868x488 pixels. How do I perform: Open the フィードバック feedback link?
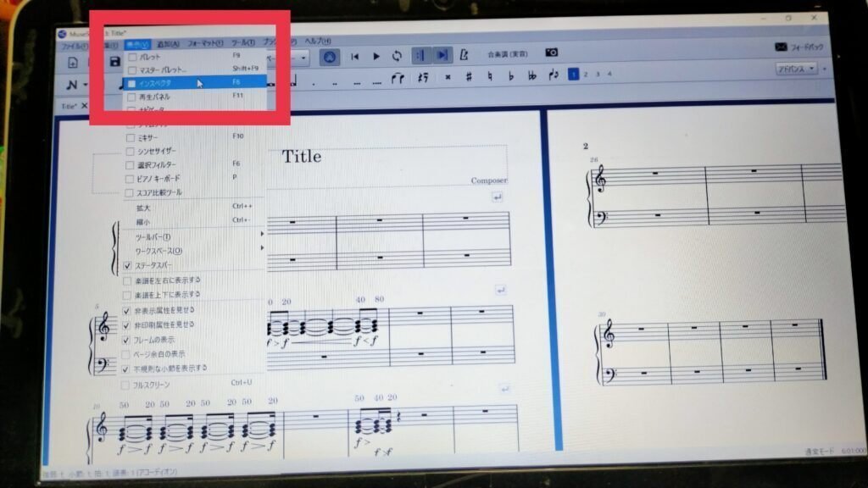798,47
